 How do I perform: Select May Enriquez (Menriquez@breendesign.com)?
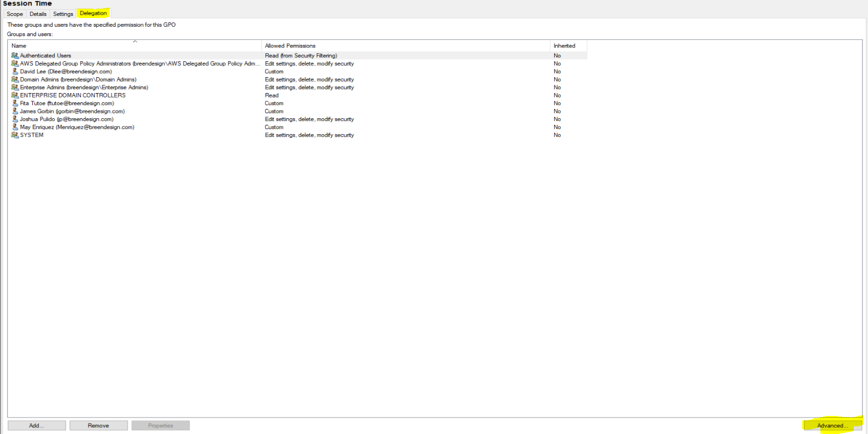coord(77,127)
